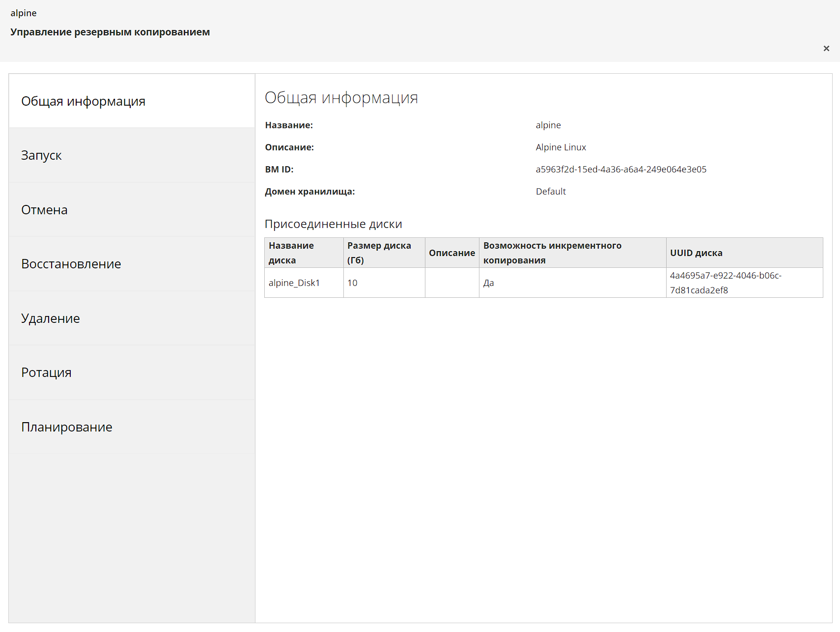840x632 pixels.
Task: Click the Размер диска column header
Action: (x=379, y=253)
